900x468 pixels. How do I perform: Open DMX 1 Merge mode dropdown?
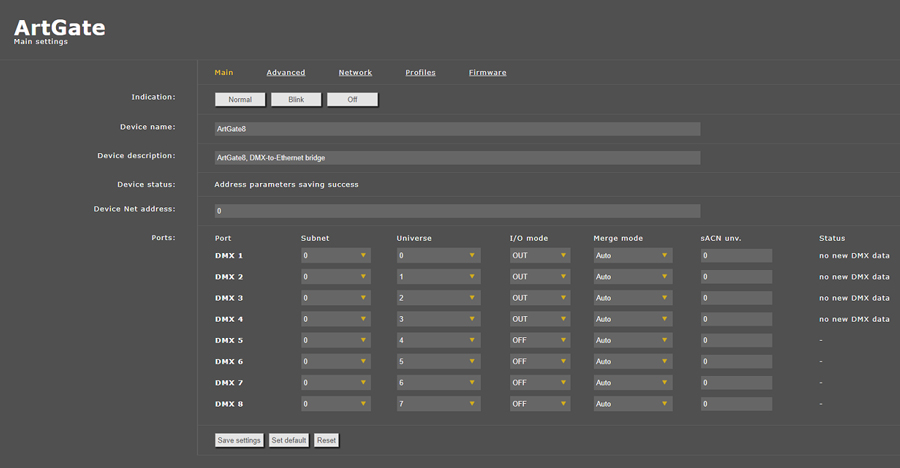633,256
